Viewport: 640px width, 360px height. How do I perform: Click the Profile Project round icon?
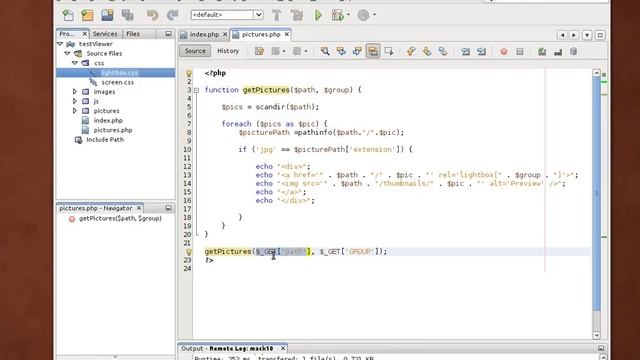click(363, 16)
